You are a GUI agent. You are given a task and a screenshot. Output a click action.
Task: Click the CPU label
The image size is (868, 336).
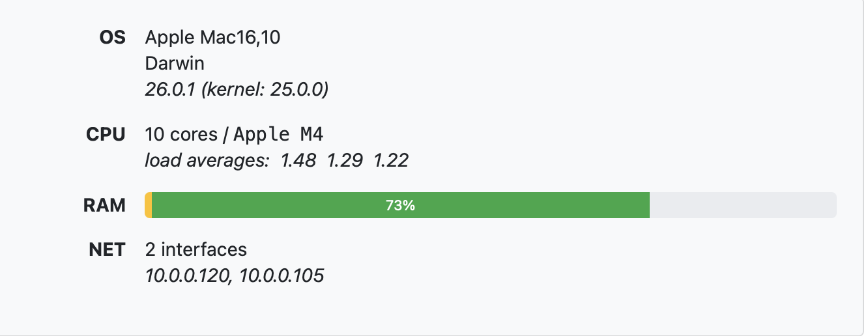(106, 135)
